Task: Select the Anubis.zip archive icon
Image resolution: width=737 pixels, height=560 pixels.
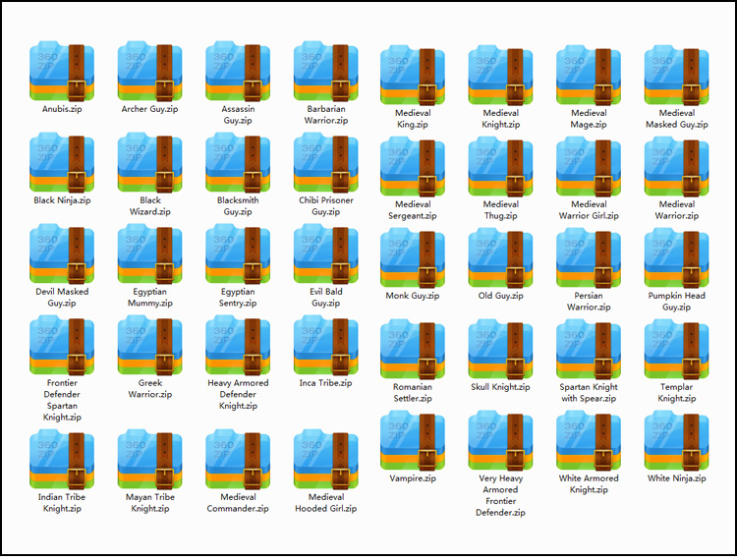Action: pos(62,71)
